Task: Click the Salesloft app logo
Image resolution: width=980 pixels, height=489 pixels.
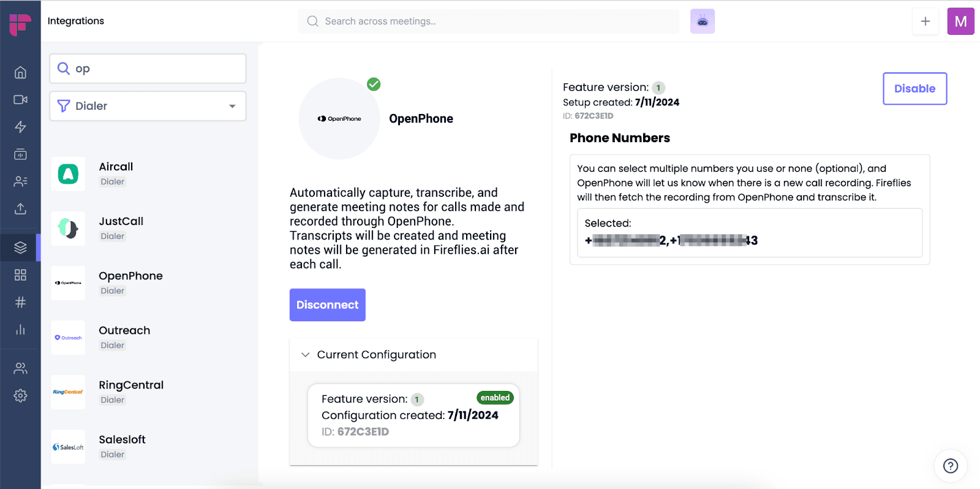Action: click(x=68, y=447)
